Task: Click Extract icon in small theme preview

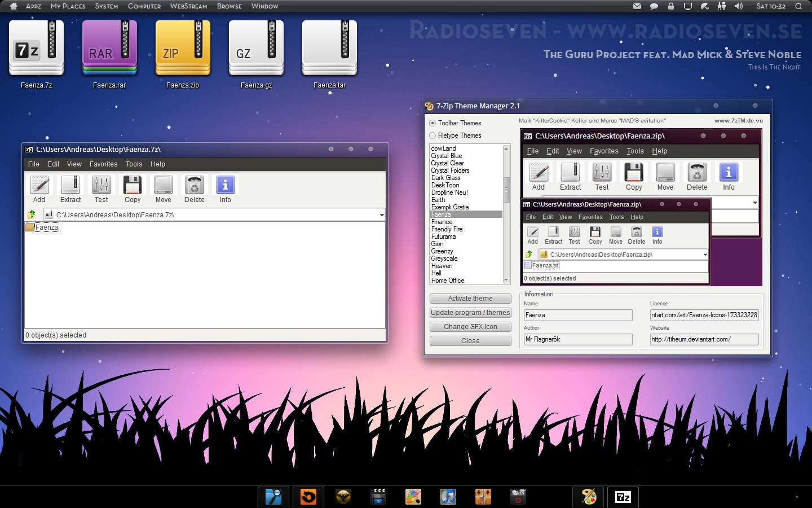Action: [554, 232]
